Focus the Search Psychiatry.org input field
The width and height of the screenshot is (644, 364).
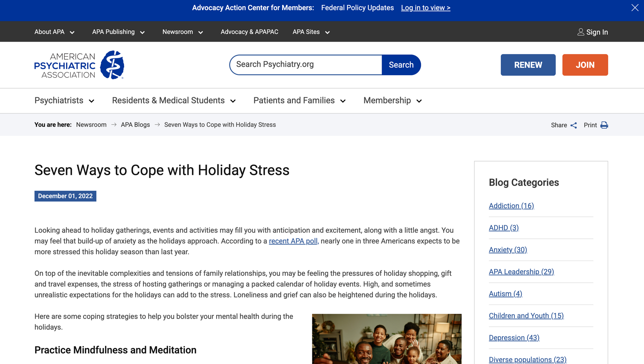[x=306, y=64]
